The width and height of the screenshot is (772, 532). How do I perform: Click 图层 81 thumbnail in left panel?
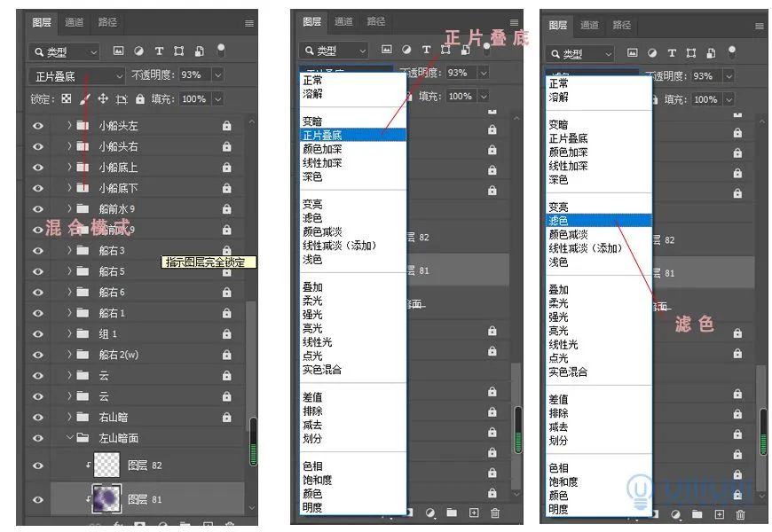tap(106, 499)
